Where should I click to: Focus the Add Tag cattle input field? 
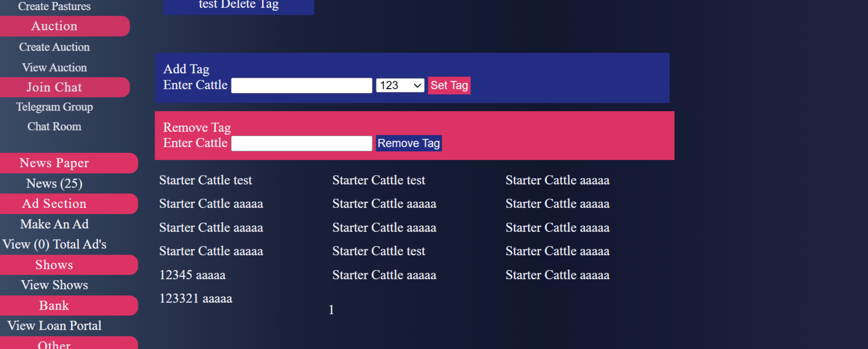[301, 86]
